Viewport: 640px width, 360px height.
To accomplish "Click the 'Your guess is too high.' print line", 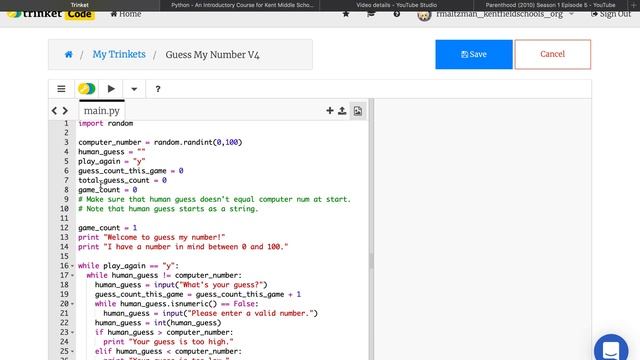I will 168,342.
